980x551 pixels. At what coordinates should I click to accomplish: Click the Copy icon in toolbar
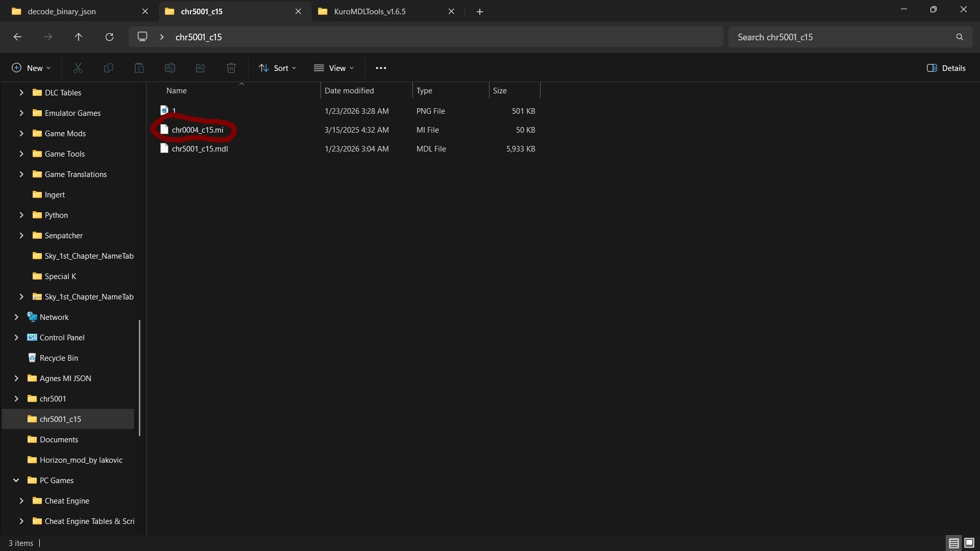[x=109, y=68]
